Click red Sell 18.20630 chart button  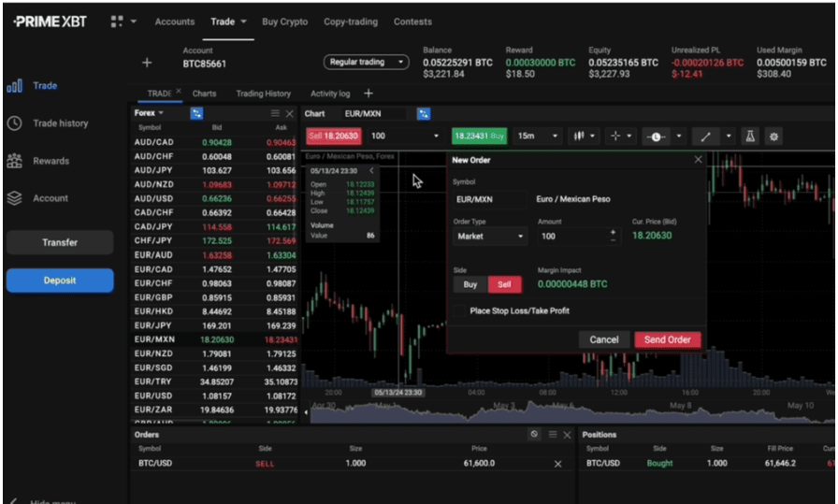(334, 137)
